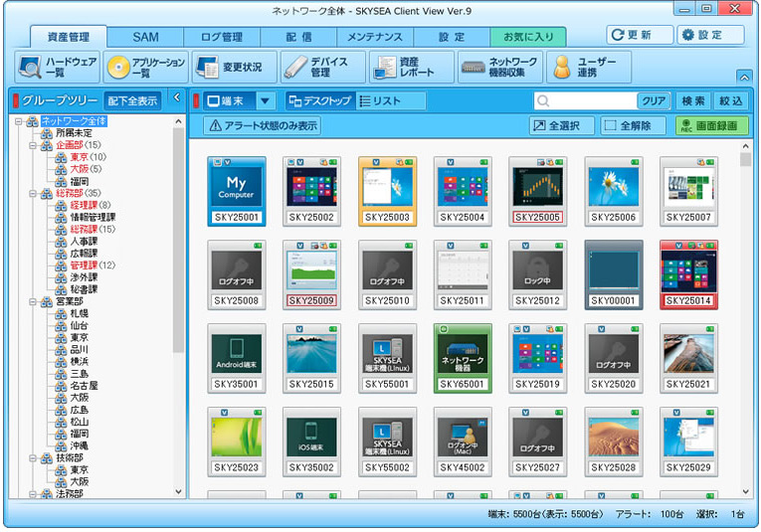The height and width of the screenshot is (532, 761).
Task: Open 変更状況 toolbar button
Action: (x=235, y=67)
